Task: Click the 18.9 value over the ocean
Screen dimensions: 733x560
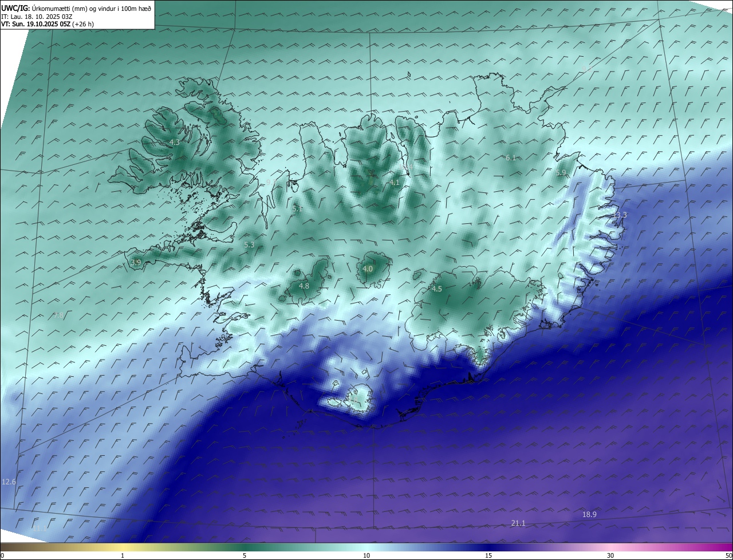Action: coord(589,514)
